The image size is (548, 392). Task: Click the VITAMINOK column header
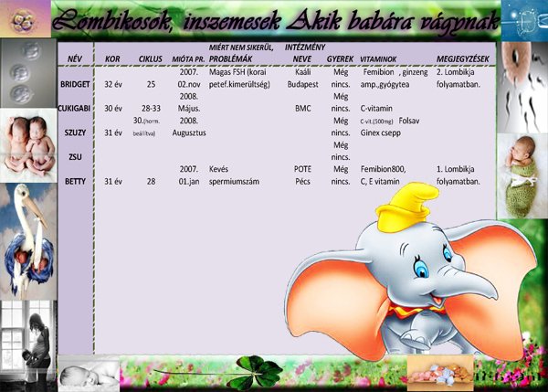[x=378, y=59]
